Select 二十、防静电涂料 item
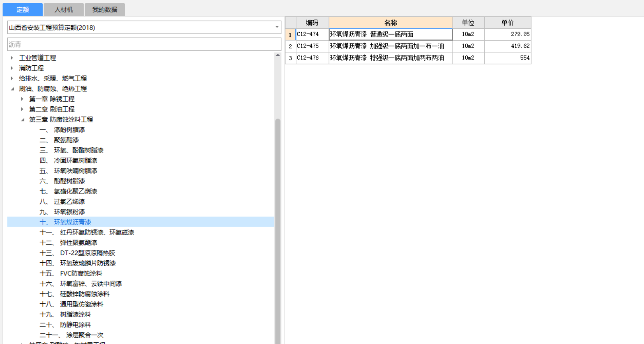Viewport: 644px width, 344px height. (x=65, y=325)
